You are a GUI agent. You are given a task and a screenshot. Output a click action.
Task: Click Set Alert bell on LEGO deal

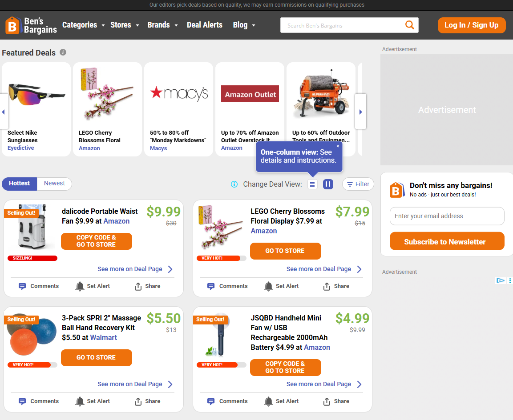coord(268,286)
